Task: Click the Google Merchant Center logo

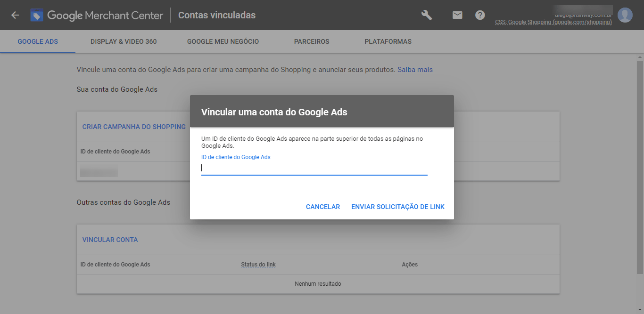Action: (x=97, y=15)
